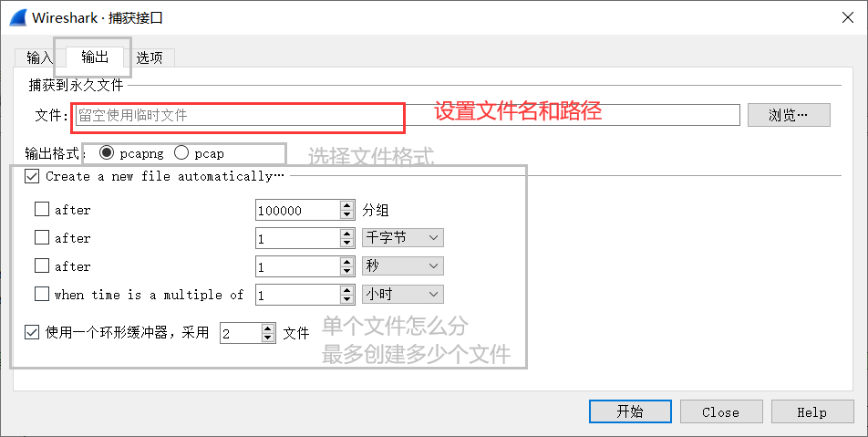Switch to the 输入 tab
The image size is (868, 437).
[39, 57]
